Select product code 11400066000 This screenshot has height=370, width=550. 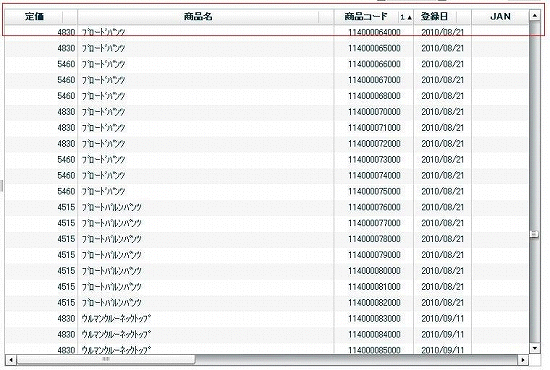(374, 64)
